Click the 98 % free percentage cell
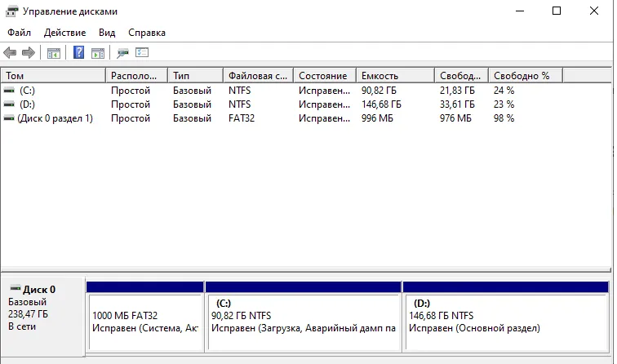The image size is (617, 364). tap(504, 118)
